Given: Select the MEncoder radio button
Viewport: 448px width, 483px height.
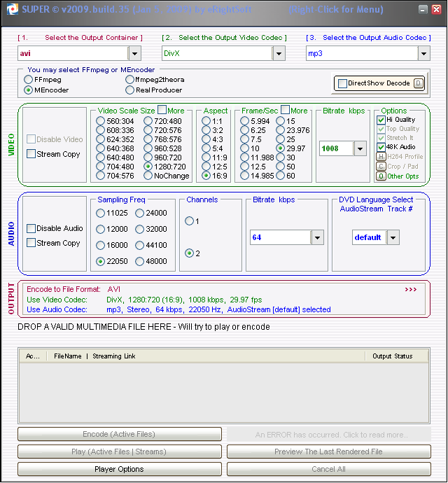Looking at the screenshot, I should tap(28, 90).
